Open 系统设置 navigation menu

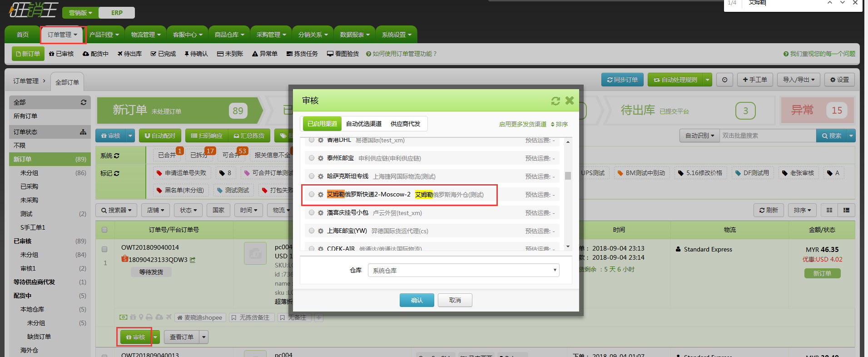click(x=397, y=35)
